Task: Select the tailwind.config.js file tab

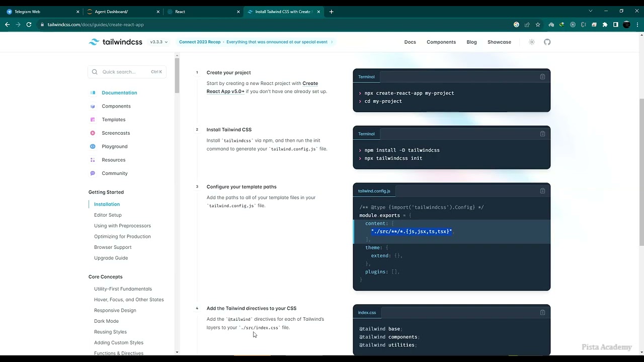Action: [x=374, y=191]
